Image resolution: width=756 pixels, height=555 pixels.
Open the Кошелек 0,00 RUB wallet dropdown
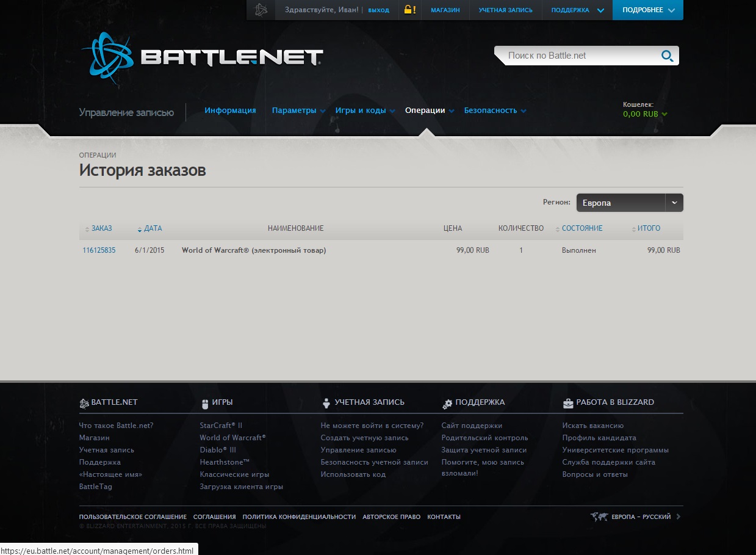645,114
